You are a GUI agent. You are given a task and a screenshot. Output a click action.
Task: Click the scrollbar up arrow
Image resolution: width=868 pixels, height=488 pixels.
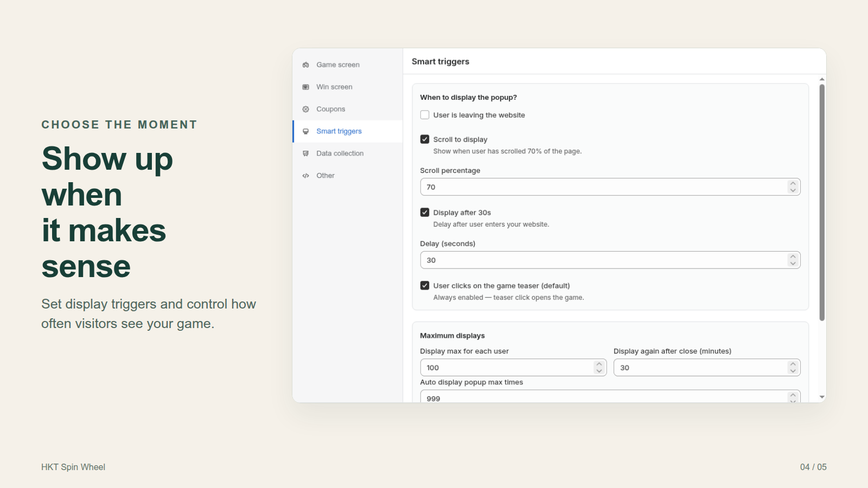pyautogui.click(x=822, y=79)
